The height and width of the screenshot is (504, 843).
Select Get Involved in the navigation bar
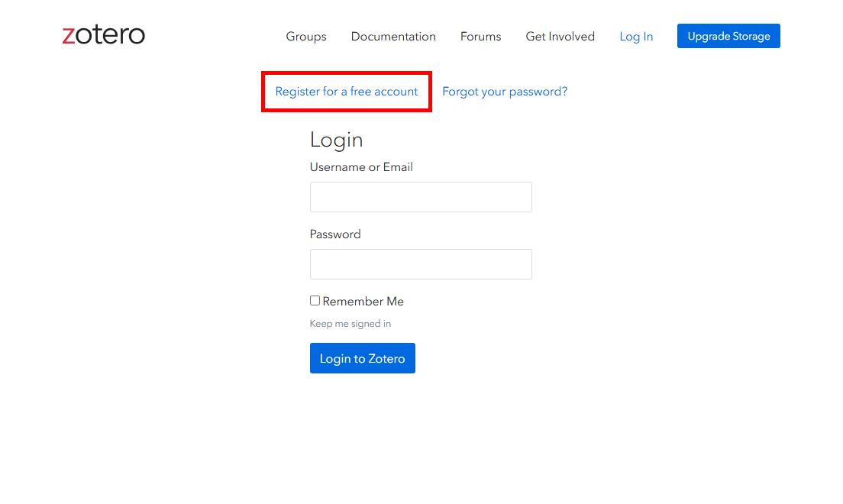(560, 37)
